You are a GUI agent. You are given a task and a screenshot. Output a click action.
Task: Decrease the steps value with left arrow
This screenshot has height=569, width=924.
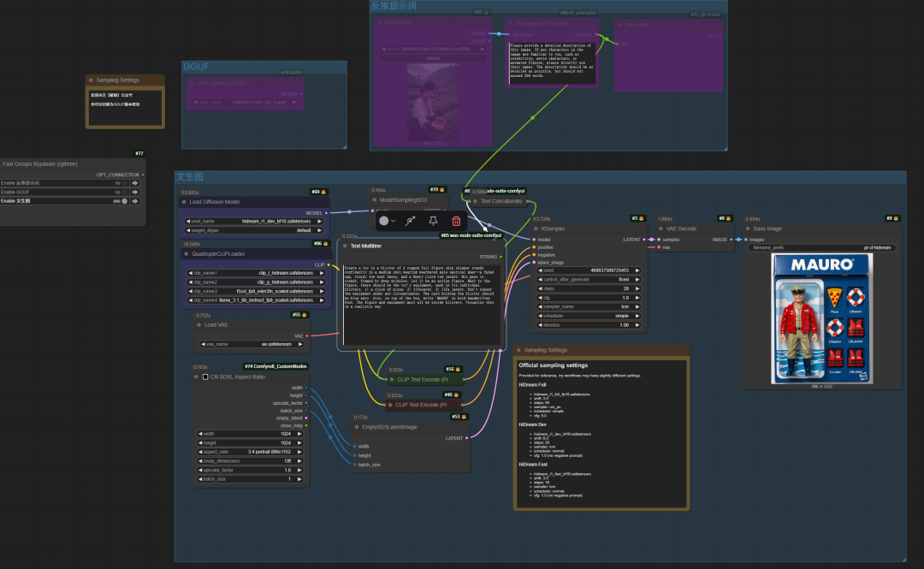(540, 289)
